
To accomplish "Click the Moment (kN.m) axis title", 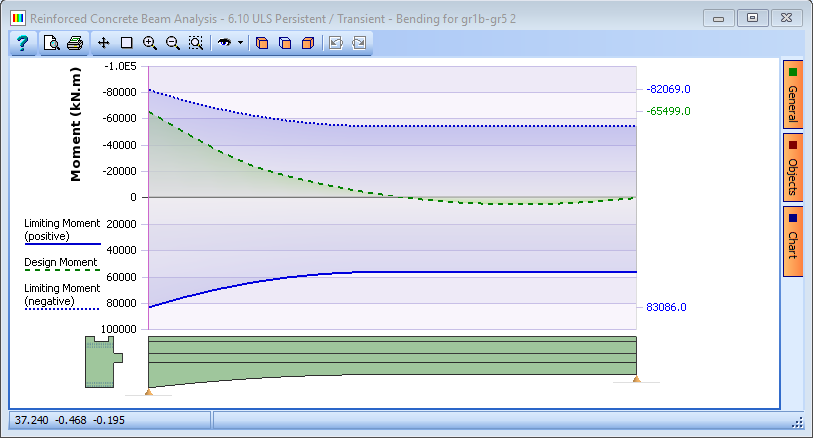I will tap(76, 124).
